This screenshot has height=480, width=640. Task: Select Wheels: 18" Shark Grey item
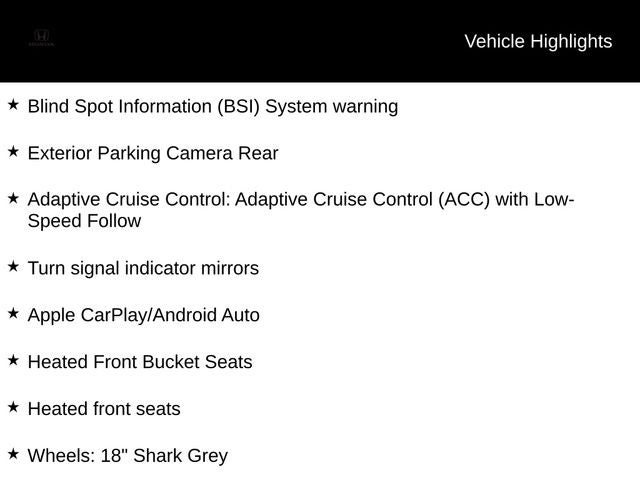128,456
